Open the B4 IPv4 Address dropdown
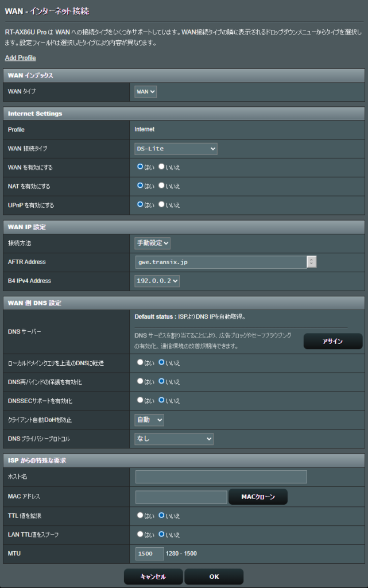 pyautogui.click(x=157, y=281)
